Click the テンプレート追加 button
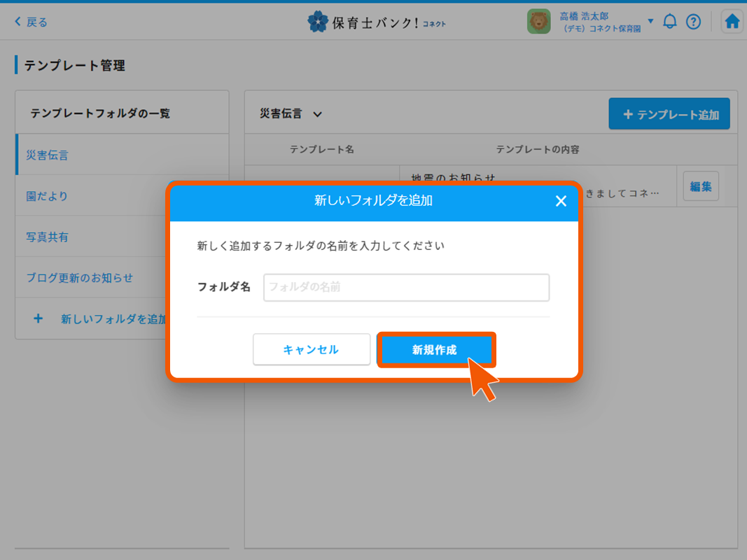The image size is (747, 560). [669, 114]
